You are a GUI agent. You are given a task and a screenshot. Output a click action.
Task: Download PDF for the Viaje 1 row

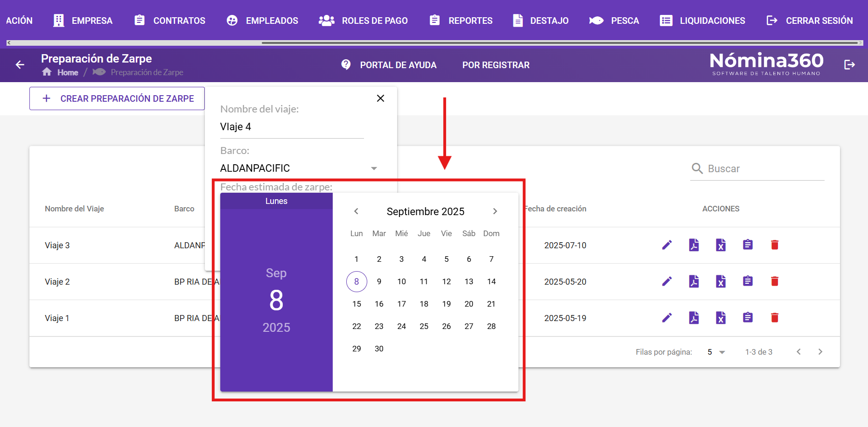tap(694, 318)
